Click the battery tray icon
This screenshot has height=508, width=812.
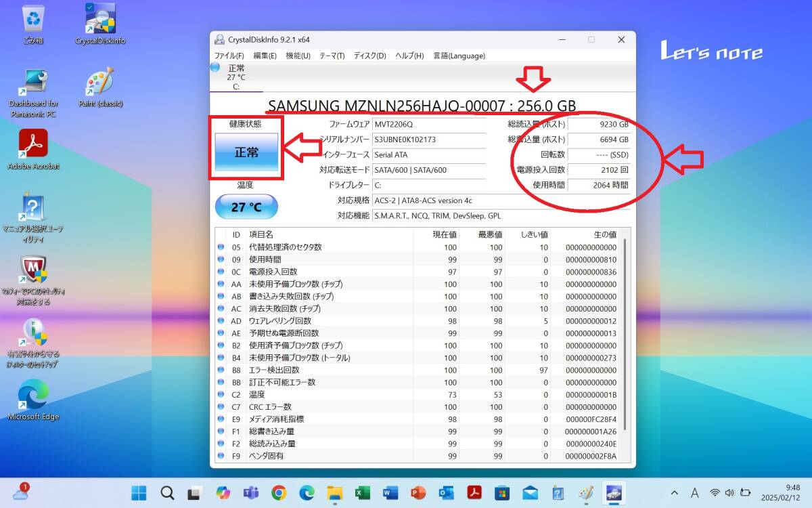(x=745, y=493)
